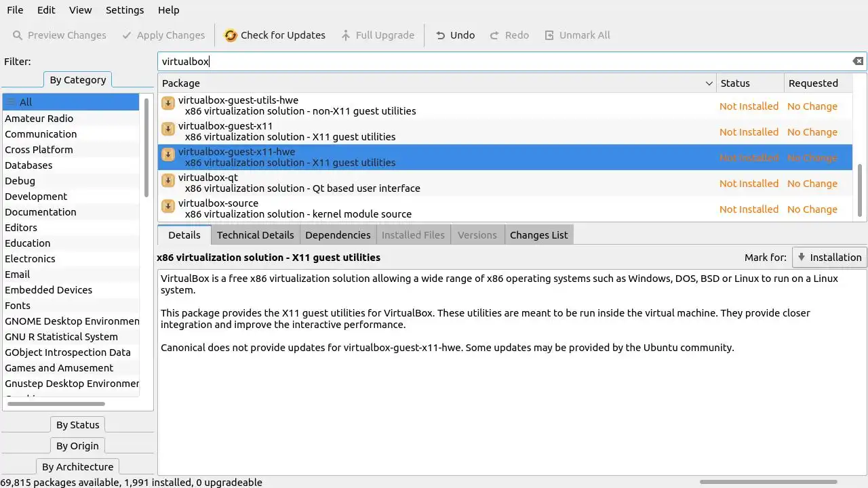The width and height of the screenshot is (868, 488).
Task: Click the Full Upgrade icon
Action: 346,35
